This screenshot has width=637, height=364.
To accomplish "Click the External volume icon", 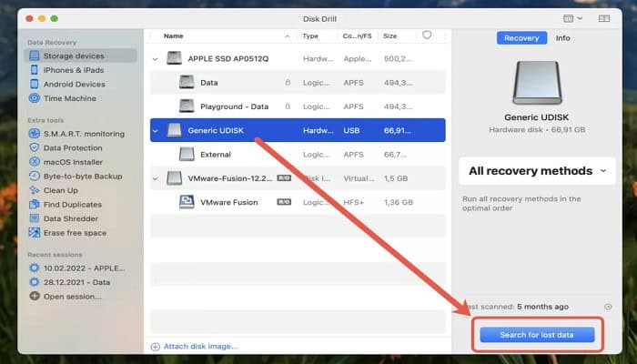I will pyautogui.click(x=187, y=155).
